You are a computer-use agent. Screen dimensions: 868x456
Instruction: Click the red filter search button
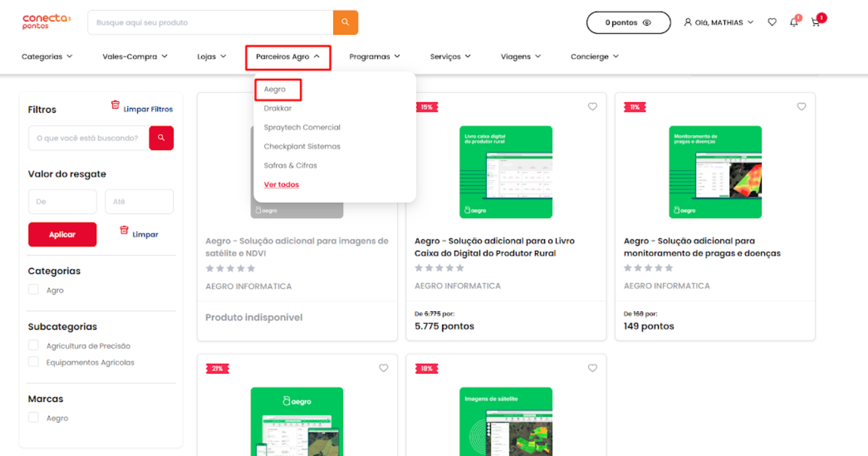tap(161, 138)
